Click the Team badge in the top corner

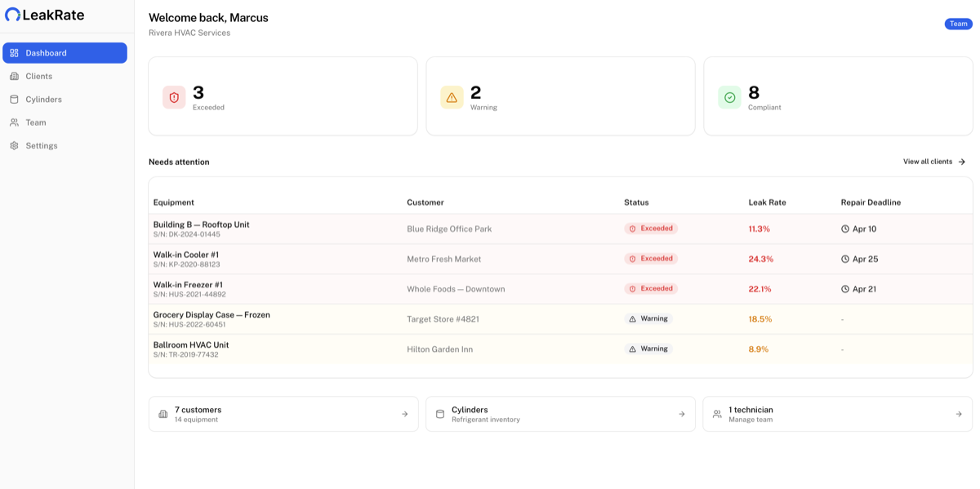[957, 24]
